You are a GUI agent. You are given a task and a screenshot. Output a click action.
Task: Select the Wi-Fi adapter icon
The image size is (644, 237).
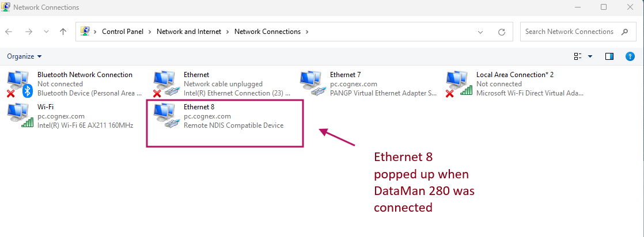(18, 115)
